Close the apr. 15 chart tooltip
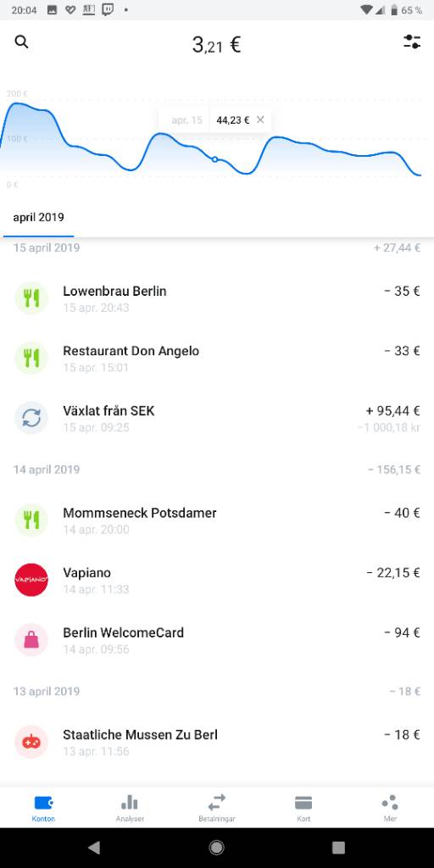The width and height of the screenshot is (434, 868). click(x=260, y=120)
